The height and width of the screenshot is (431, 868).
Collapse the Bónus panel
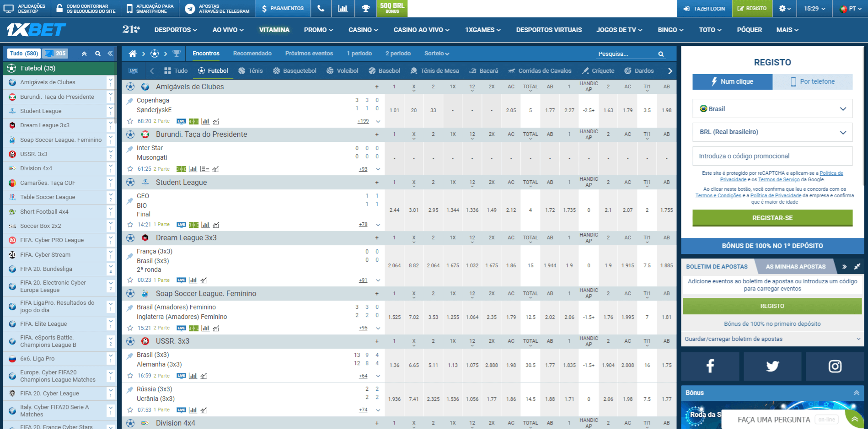856,393
